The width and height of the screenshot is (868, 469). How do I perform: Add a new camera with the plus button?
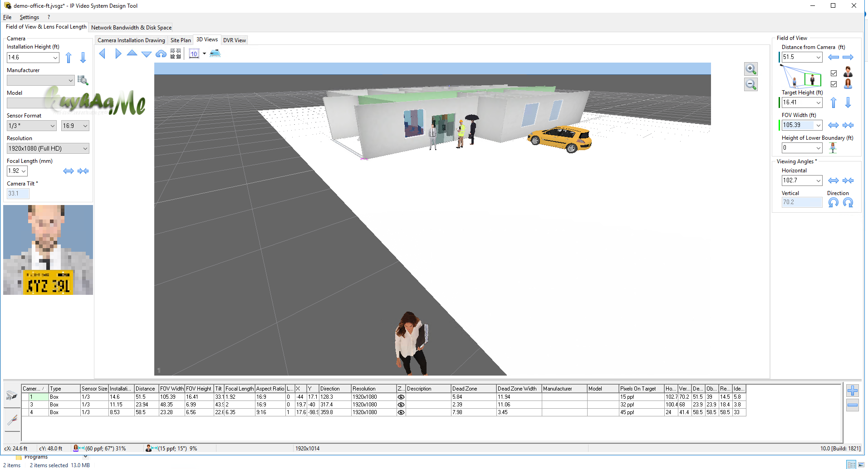pos(853,391)
